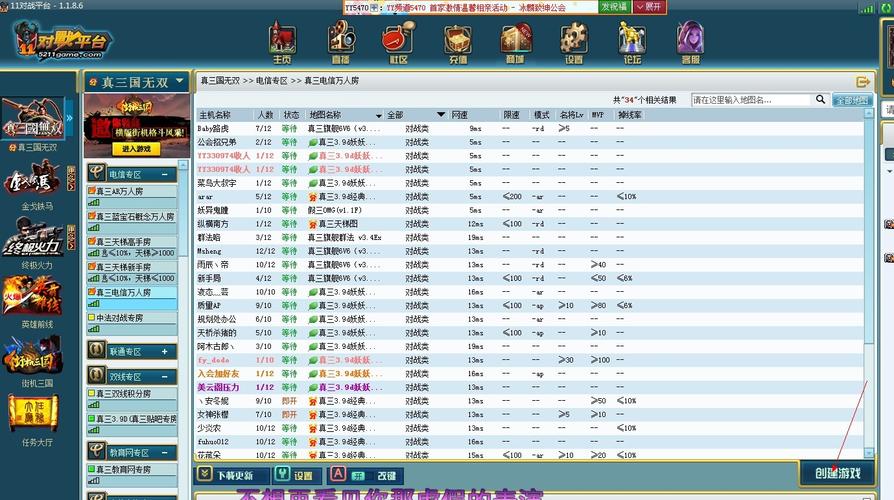Click the map name search input field
This screenshot has width=894, height=500.
click(x=750, y=100)
